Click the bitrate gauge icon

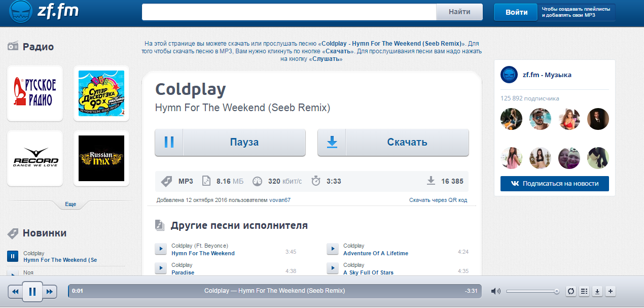[x=257, y=181]
